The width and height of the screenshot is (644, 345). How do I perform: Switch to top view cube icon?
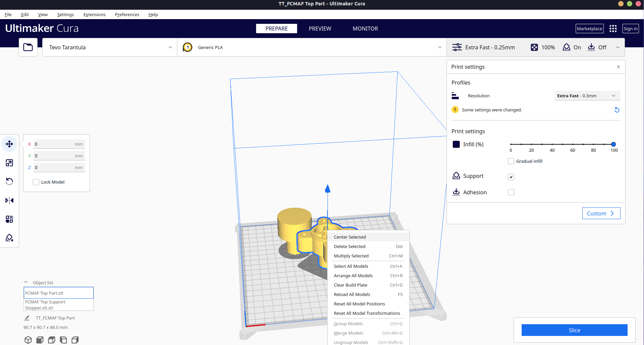click(x=52, y=340)
